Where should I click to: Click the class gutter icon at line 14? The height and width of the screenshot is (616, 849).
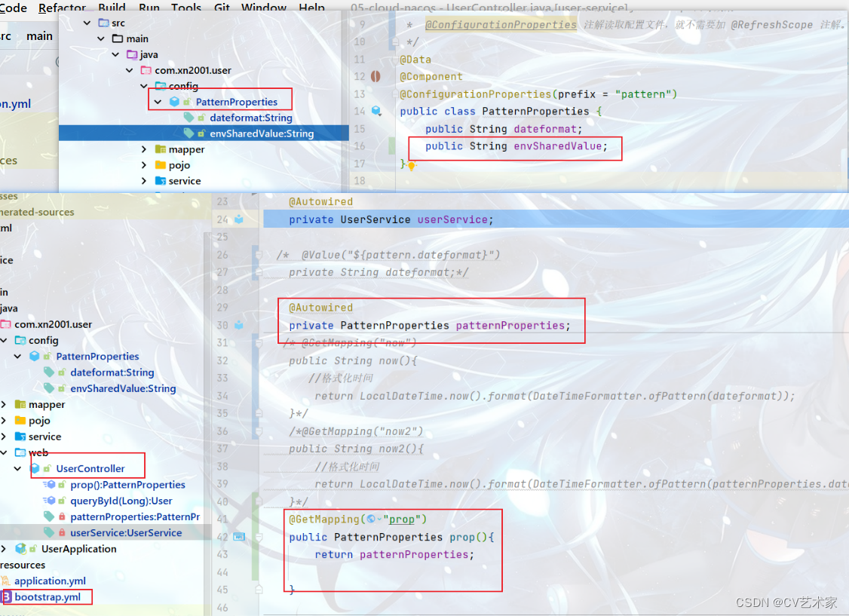[x=377, y=111]
